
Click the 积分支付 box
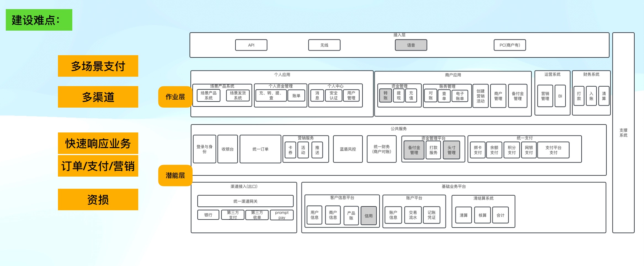coord(512,150)
